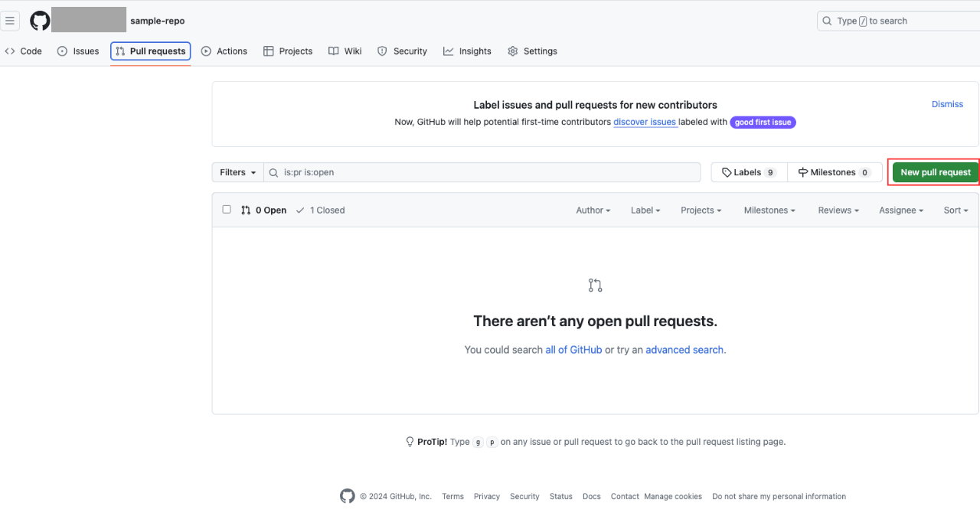This screenshot has height=513, width=980.
Task: Expand the Sort dropdown
Action: 955,210
